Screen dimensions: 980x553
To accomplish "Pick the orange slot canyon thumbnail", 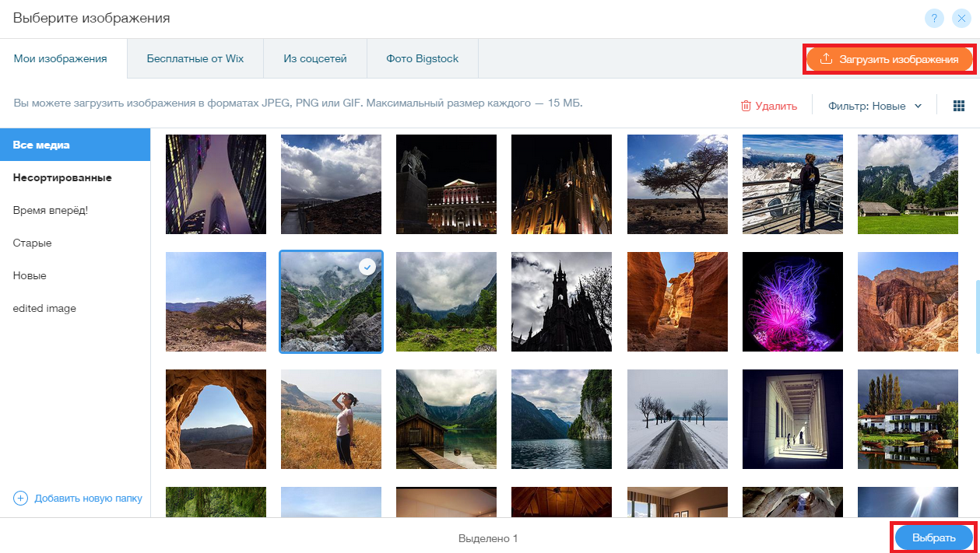I will [x=677, y=302].
